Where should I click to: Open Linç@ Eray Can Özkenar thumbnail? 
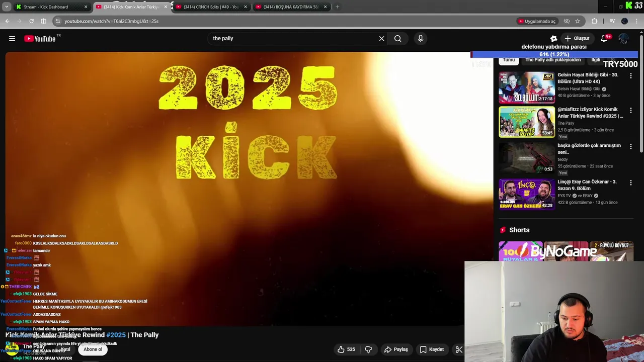pos(527,194)
